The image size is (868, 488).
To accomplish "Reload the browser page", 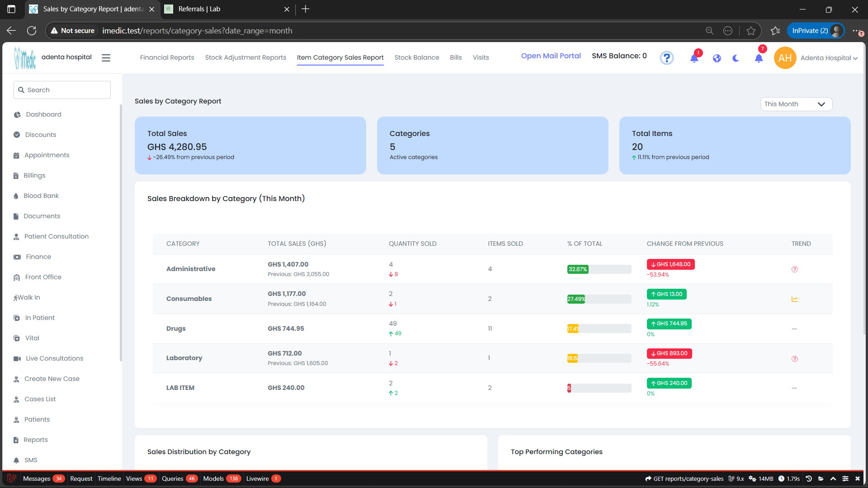I will pos(32,31).
